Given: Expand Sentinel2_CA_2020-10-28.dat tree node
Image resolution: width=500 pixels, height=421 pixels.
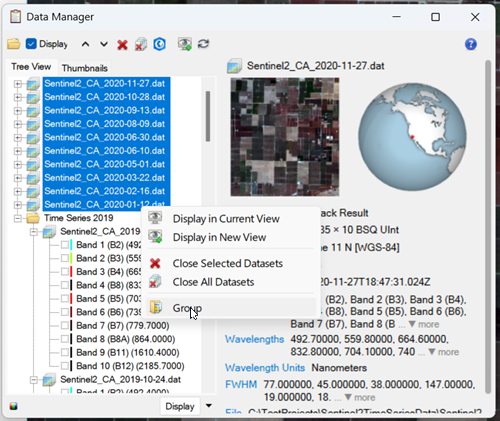Looking at the screenshot, I should [x=18, y=97].
